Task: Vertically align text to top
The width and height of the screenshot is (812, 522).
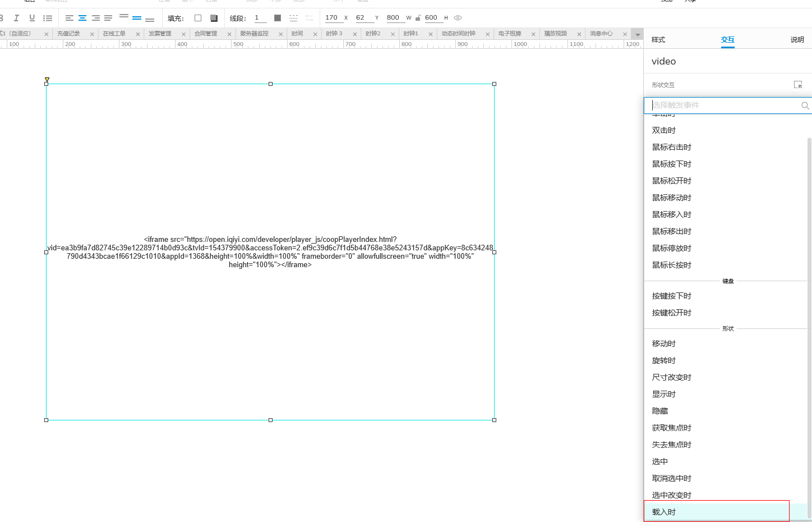Action: click(124, 17)
